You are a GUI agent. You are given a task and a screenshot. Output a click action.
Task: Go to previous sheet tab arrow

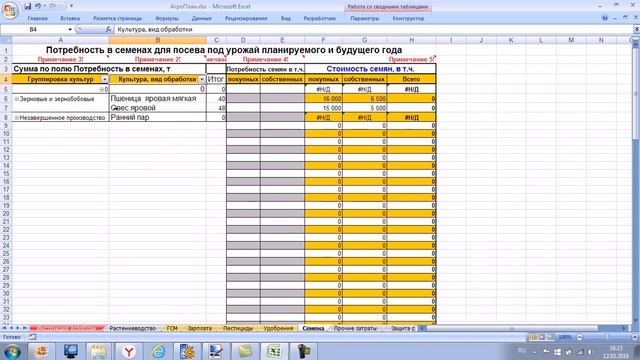coord(11,328)
